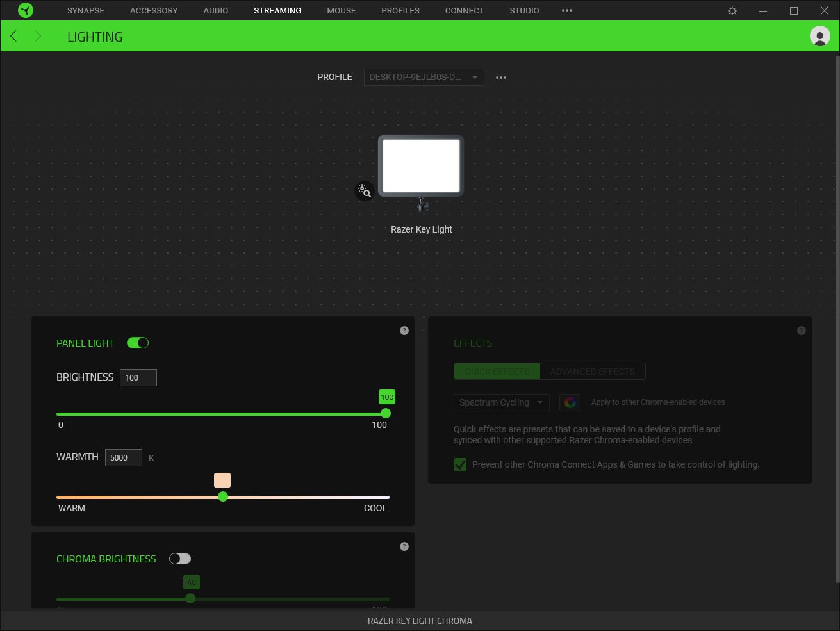Click the RAZER KEY LIGHT CHROMA footer label
The width and height of the screenshot is (840, 631).
point(420,621)
